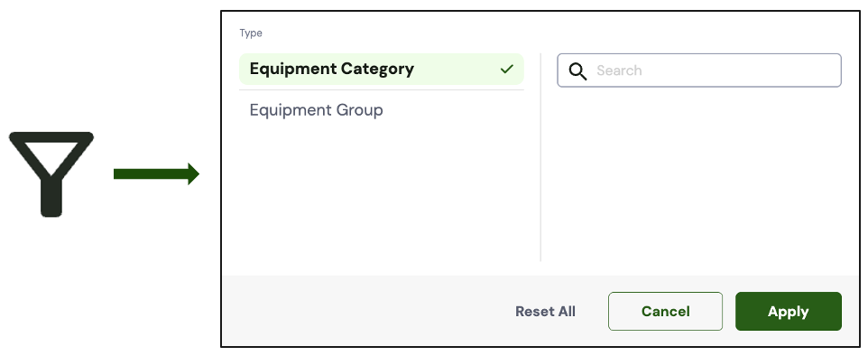Click the horizontal separator under Equipment Category
This screenshot has width=868, height=356.
click(x=382, y=89)
